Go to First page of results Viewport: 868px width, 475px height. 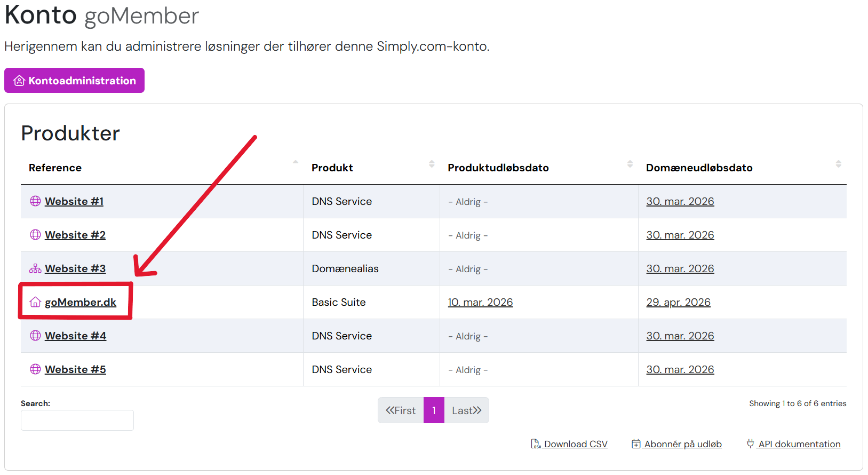click(x=401, y=410)
